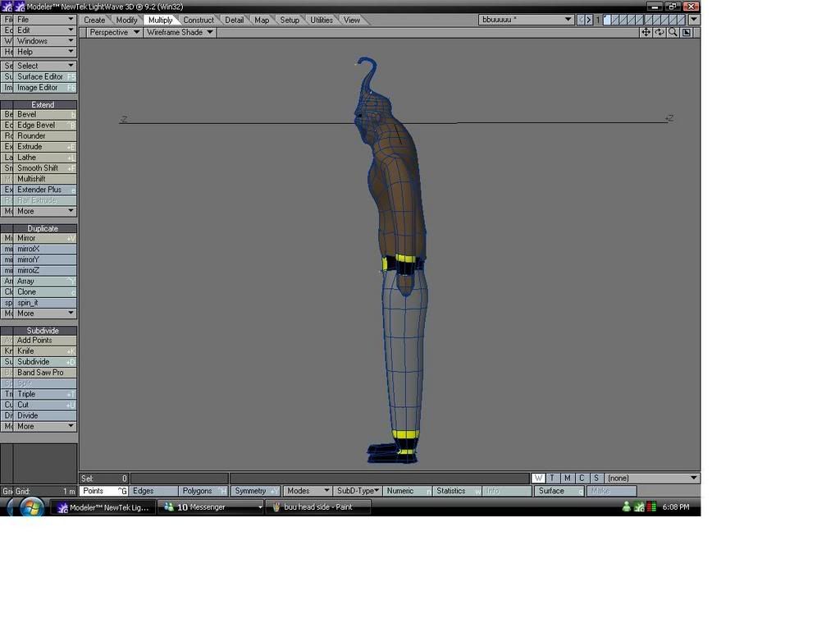Screen dimensions: 840x632
Task: Enable Morph map mode with M button
Action: (567, 479)
